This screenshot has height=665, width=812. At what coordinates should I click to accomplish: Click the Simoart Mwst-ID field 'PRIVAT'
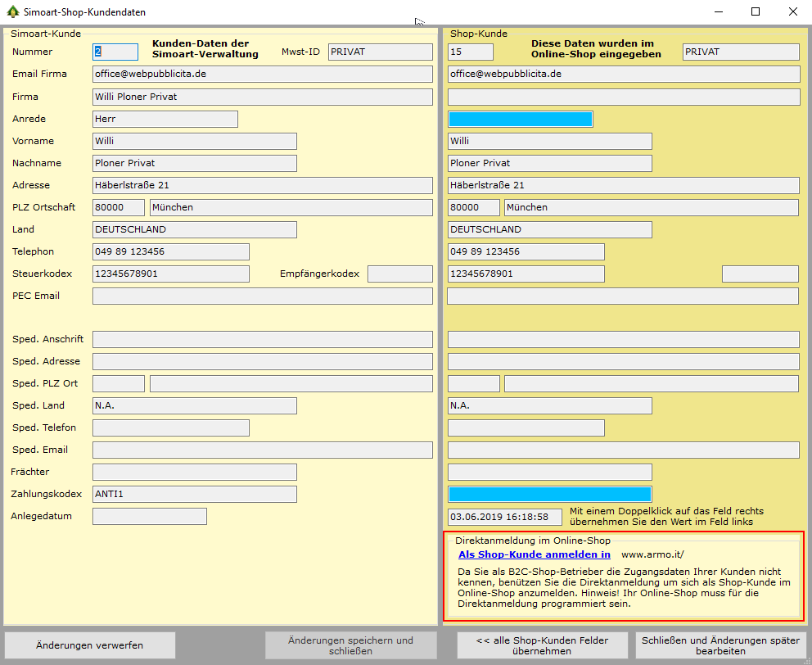[x=380, y=52]
